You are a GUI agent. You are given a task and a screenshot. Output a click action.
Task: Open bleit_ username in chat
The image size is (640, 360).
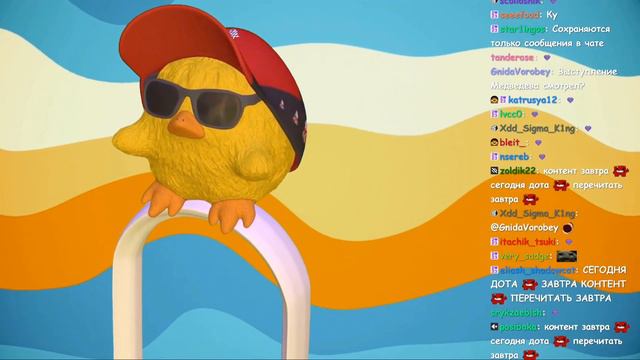point(512,142)
